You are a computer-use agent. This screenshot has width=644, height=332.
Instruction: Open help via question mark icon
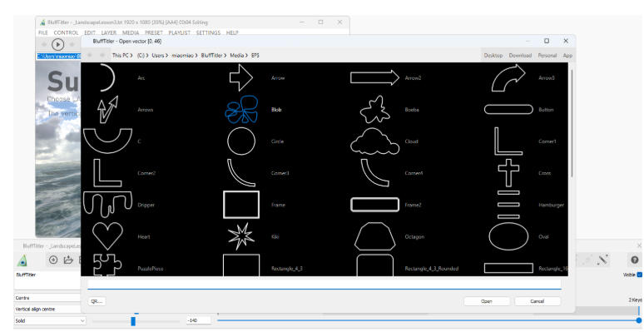635,260
